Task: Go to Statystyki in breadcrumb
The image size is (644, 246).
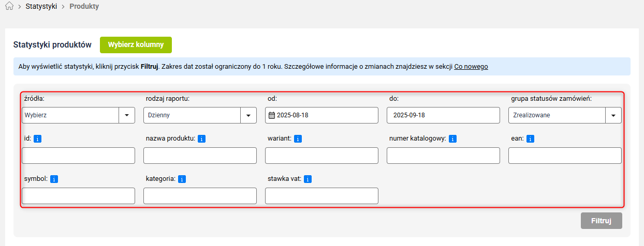Action: [41, 7]
